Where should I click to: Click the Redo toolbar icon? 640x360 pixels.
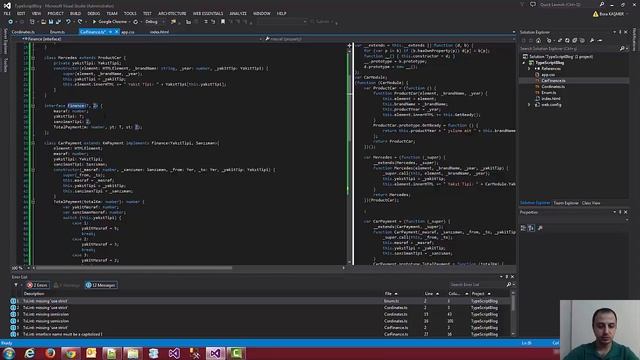coord(80,22)
